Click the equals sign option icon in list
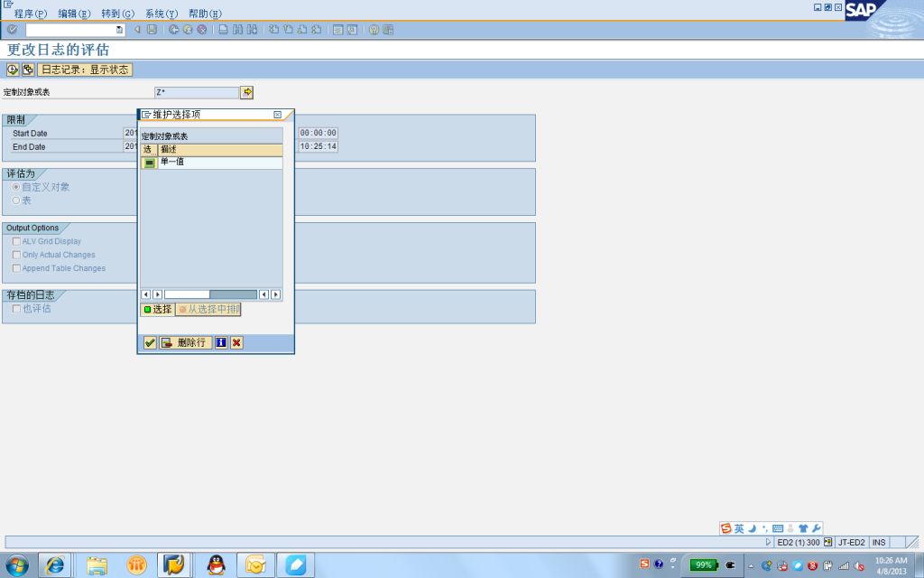Viewport: 924px width, 578px height. point(149,163)
